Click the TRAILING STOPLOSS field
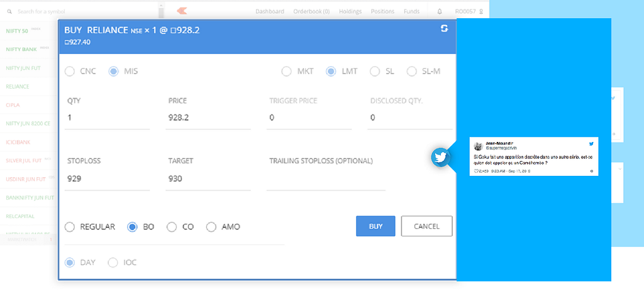This screenshot has width=644, height=299. pos(326,179)
